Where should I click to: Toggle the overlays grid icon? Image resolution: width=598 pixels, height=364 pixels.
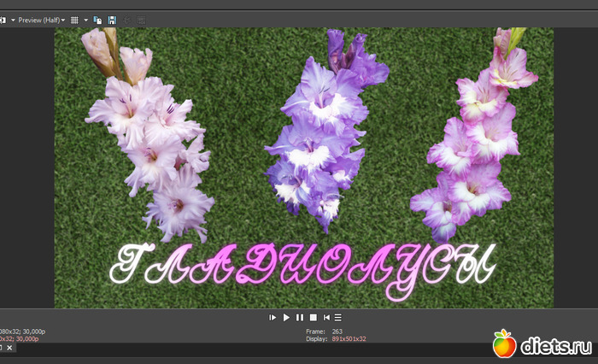(74, 19)
